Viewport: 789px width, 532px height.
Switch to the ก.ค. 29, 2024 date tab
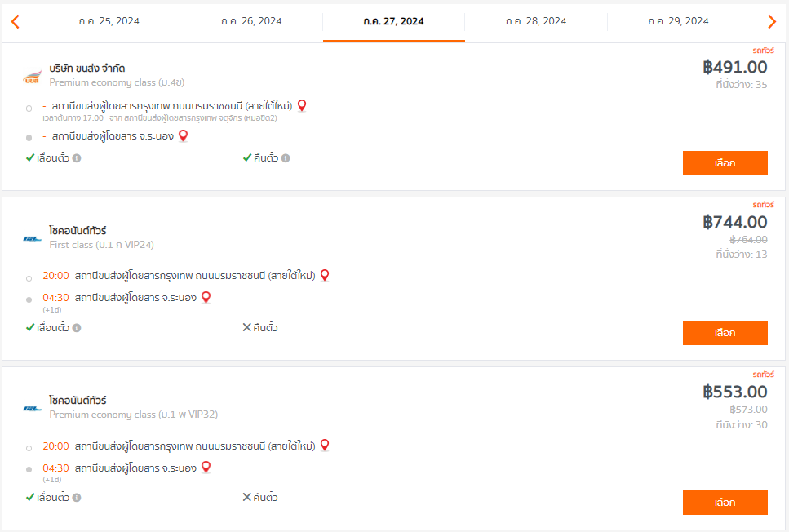[x=678, y=21]
